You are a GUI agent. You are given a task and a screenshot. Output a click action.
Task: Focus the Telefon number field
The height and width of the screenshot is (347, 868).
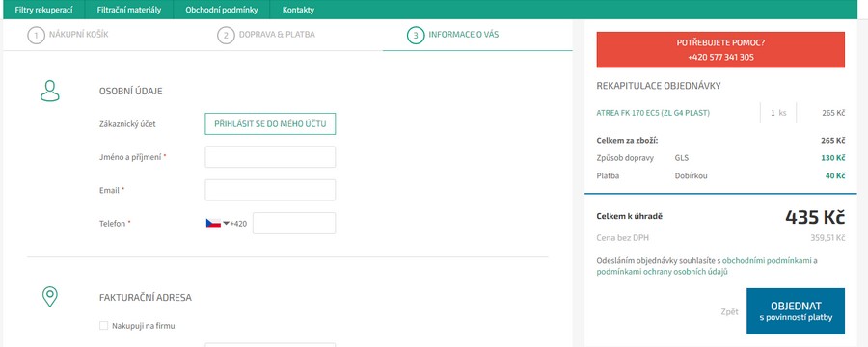[x=294, y=223]
